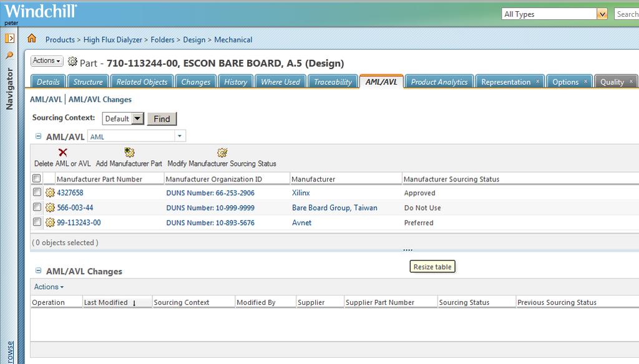Open the History tab
Image resolution: width=639 pixels, height=364 pixels.
point(235,82)
